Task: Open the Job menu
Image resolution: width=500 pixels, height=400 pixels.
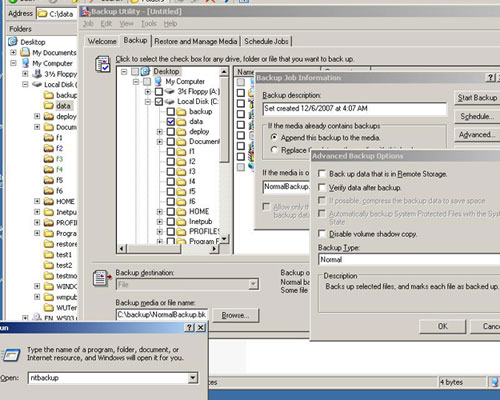Action: point(88,24)
